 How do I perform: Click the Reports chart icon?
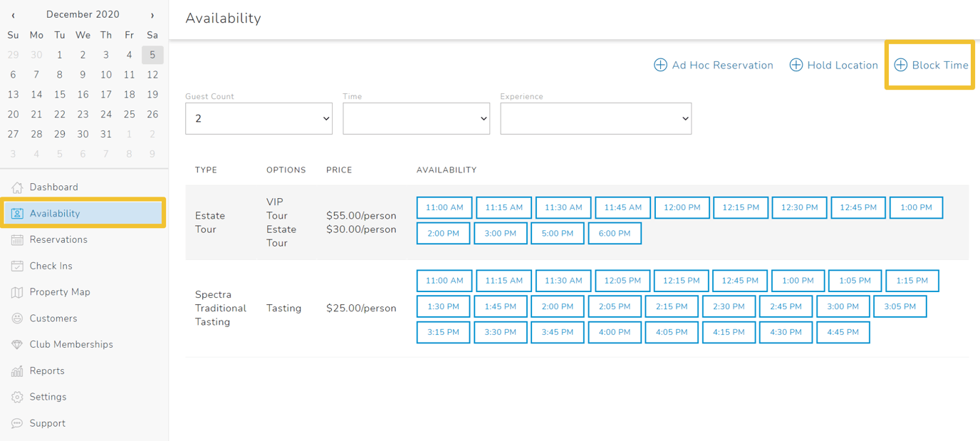coord(17,371)
